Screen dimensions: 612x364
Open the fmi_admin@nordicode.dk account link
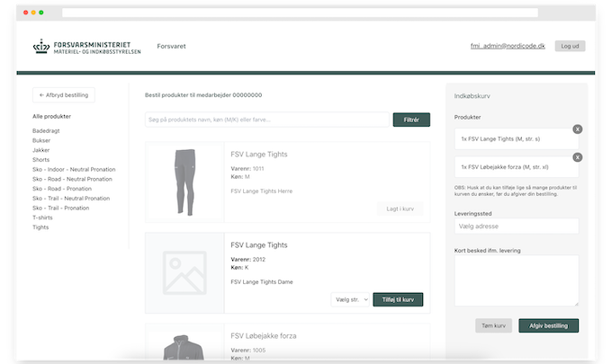pos(508,46)
